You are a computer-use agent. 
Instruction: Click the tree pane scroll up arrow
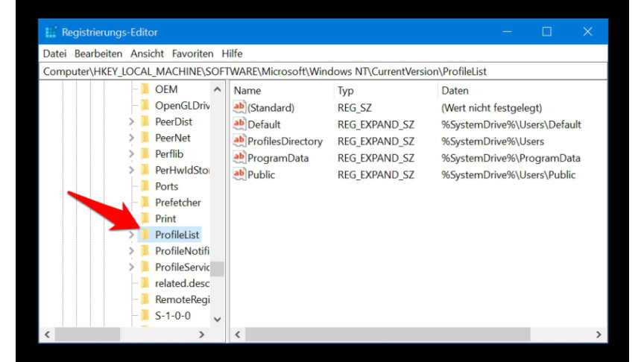(x=217, y=89)
